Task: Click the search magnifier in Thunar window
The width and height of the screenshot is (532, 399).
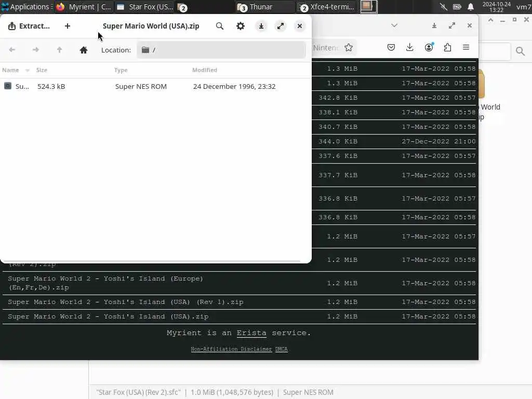Action: tap(520, 51)
